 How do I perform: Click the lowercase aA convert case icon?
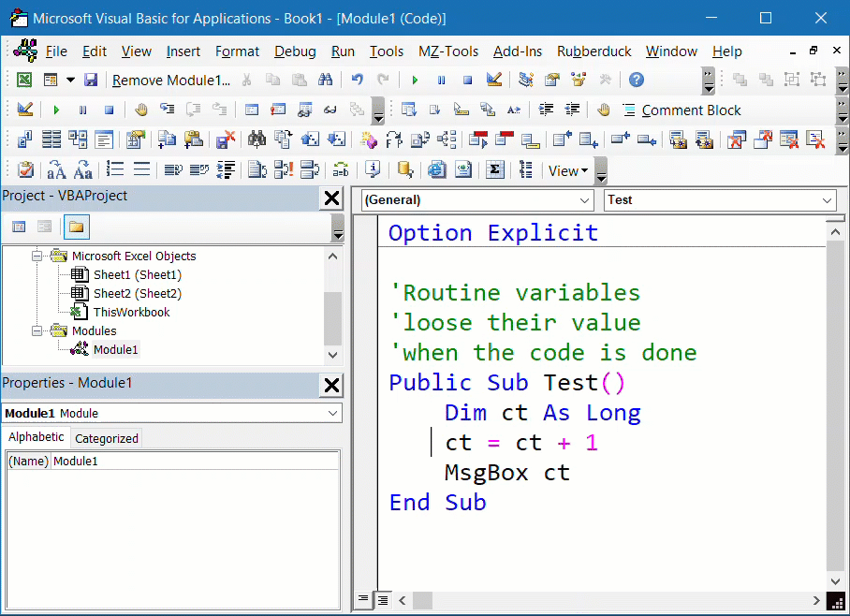tap(56, 170)
